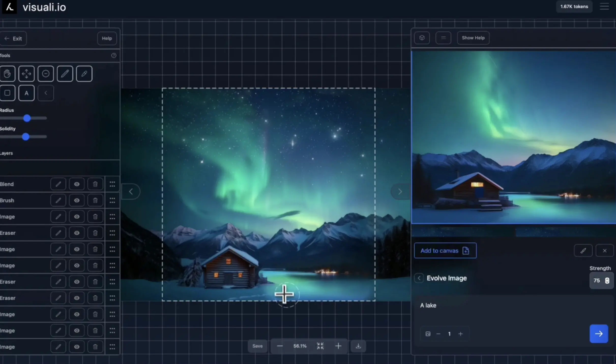616x364 pixels.
Task: Submit the prompt with blue arrow
Action: click(599, 334)
